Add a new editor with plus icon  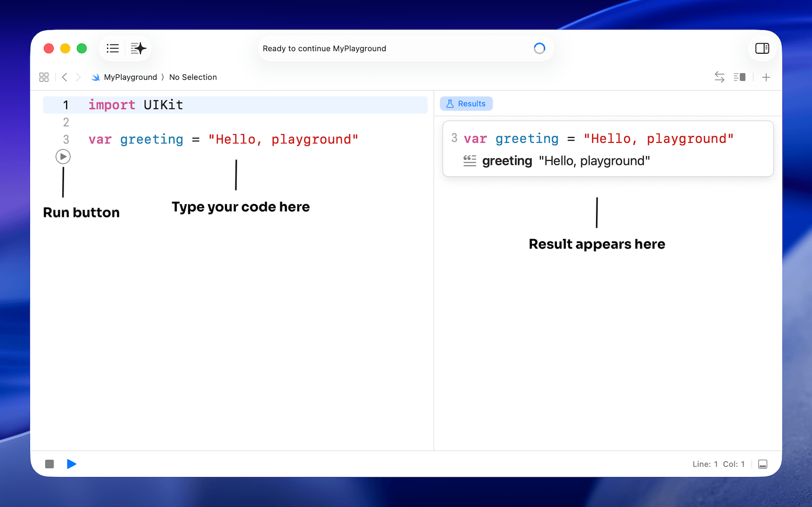(766, 77)
